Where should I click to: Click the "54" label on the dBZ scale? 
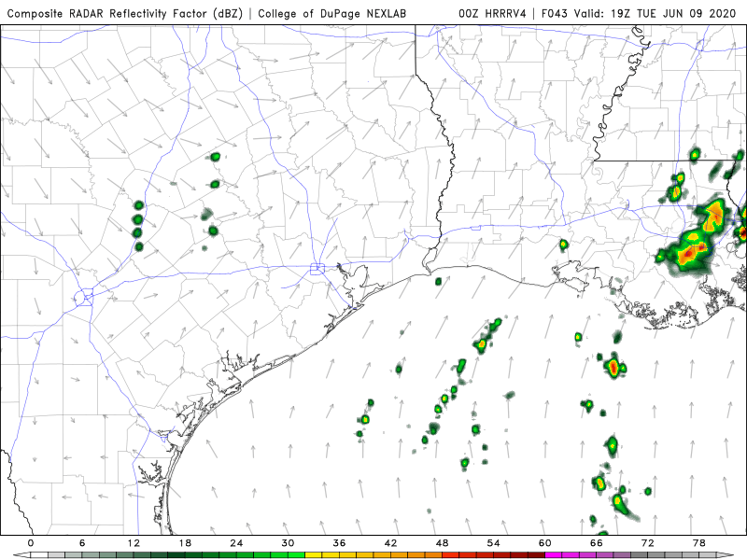tap(494, 543)
